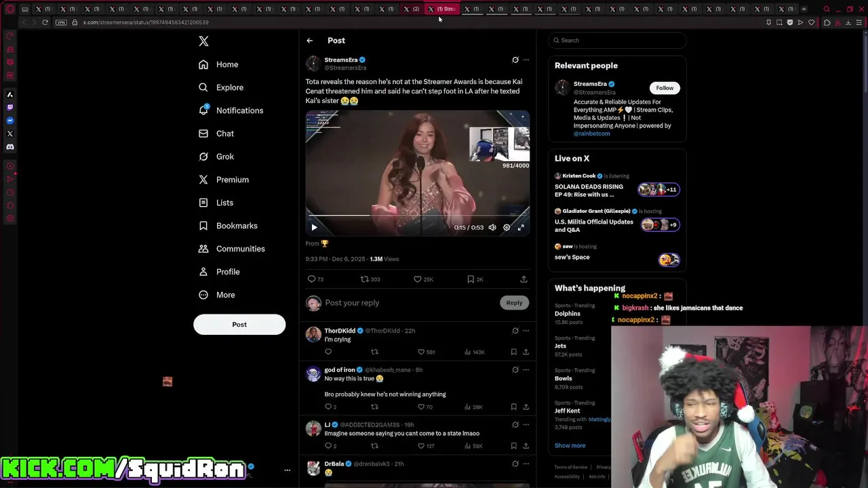The image size is (868, 488).
Task: Open Grok actions icon on StreamsEra post
Action: [x=515, y=60]
